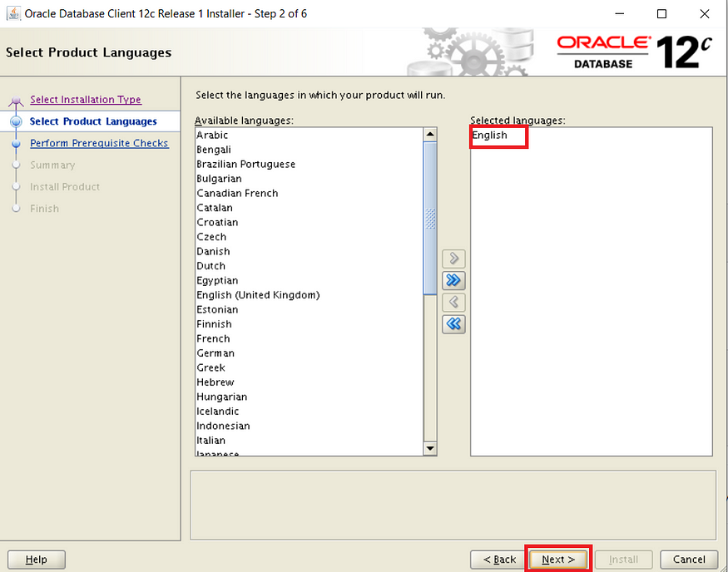This screenshot has width=728, height=572.
Task: Highlight French in Available languages
Action: coord(310,338)
